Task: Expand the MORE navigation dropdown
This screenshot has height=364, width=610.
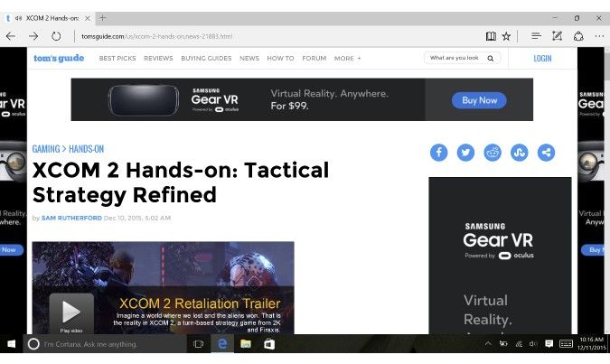Action: click(x=347, y=59)
